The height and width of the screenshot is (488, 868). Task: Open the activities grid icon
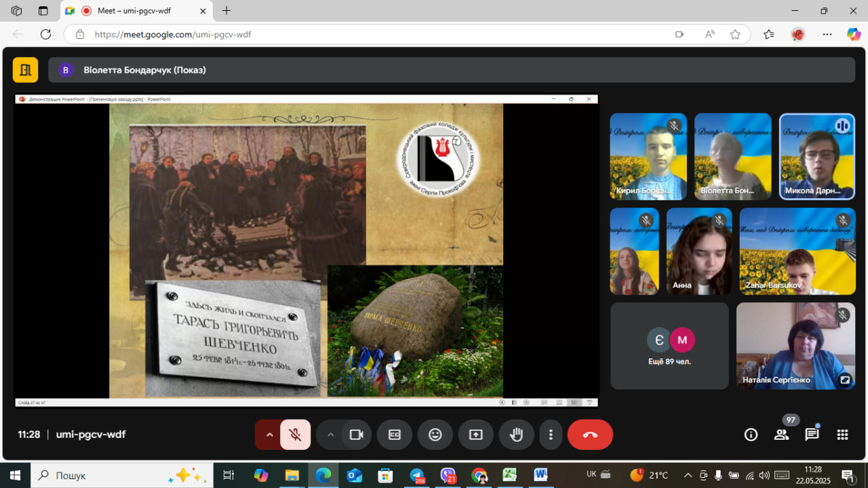click(842, 434)
